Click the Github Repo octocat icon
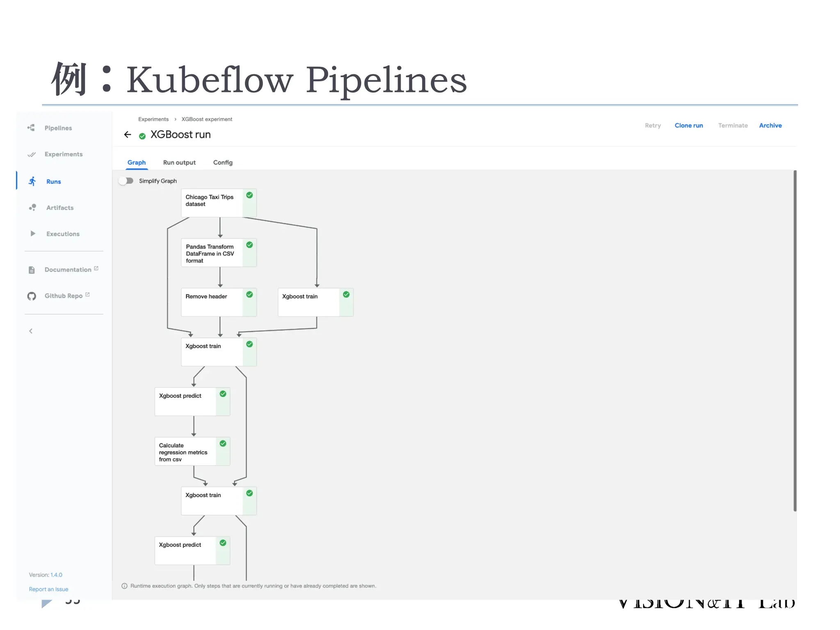Viewport: 840px width, 630px height. coord(32,296)
